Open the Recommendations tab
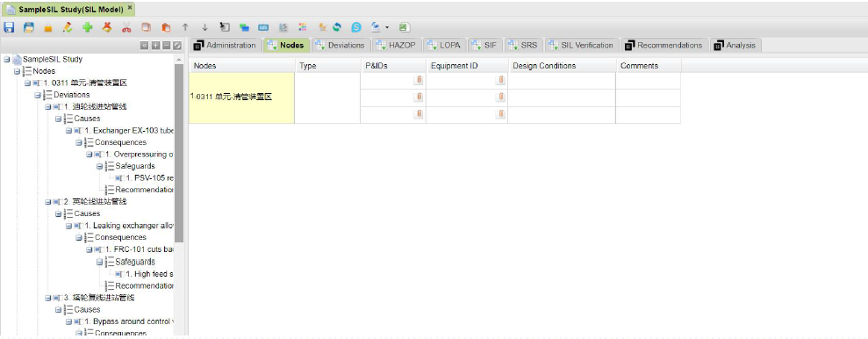 664,46
